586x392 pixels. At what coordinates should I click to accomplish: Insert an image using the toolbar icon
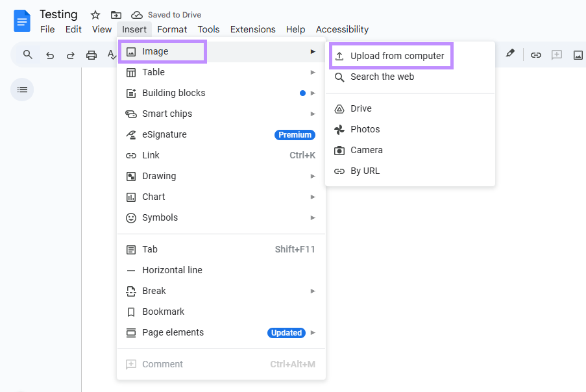click(578, 55)
